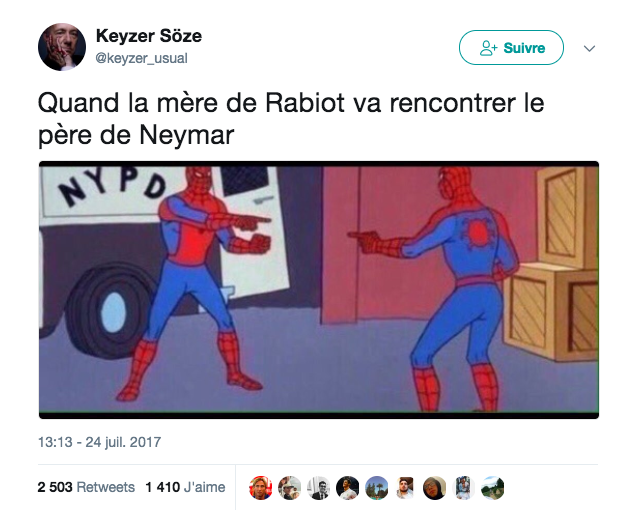Open the Keyzer Söze display name link

pos(148,36)
